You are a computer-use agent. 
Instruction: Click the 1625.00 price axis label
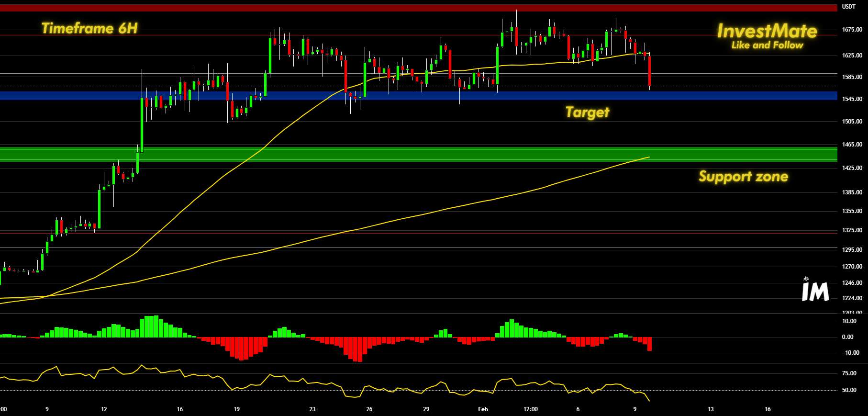click(x=852, y=56)
